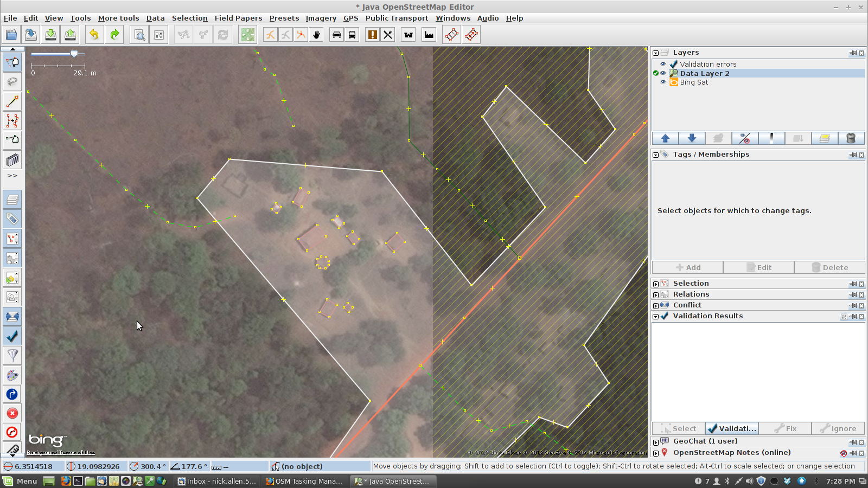This screenshot has height=488, width=868.
Task: Select the Improve Way Accuracy tool
Action: pos(12,121)
